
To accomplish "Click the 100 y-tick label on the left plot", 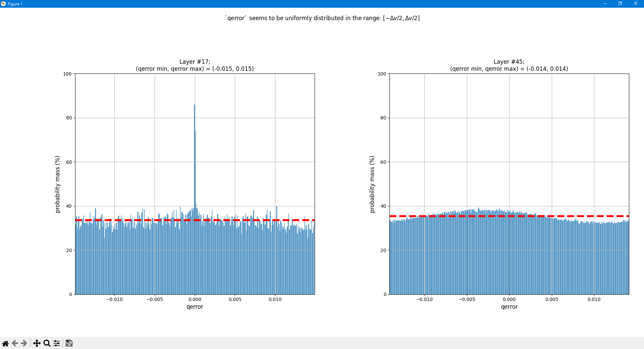I will (67, 74).
